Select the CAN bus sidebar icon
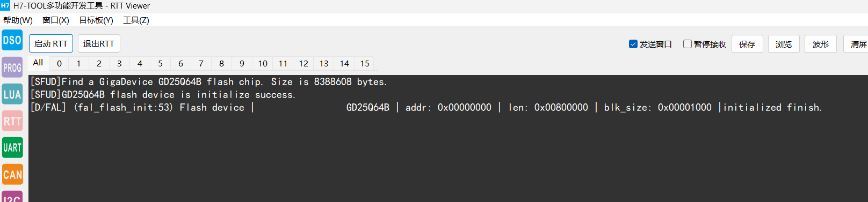The height and width of the screenshot is (202, 868). (x=12, y=175)
